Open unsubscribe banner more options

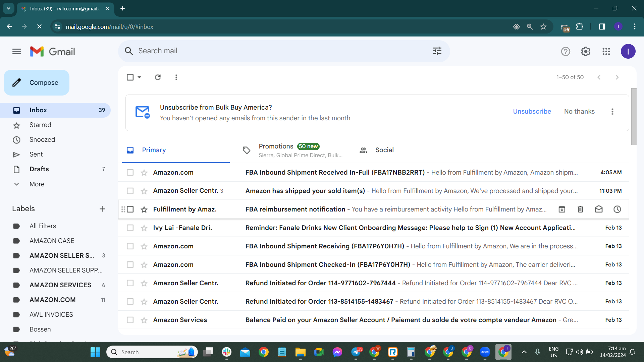coord(612,112)
